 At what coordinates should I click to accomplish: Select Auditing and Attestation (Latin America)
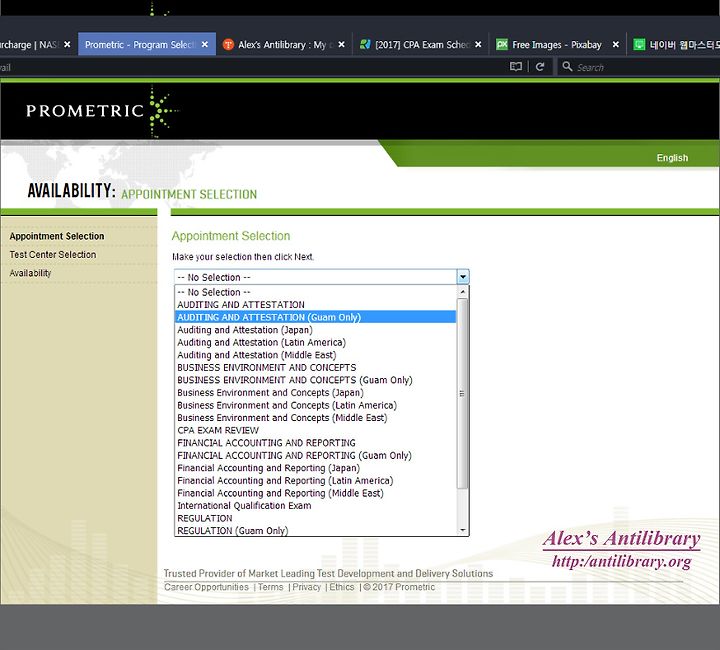coord(316,342)
